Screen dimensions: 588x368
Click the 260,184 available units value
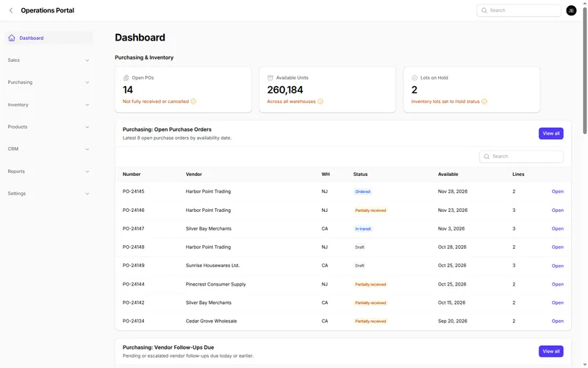click(x=285, y=90)
